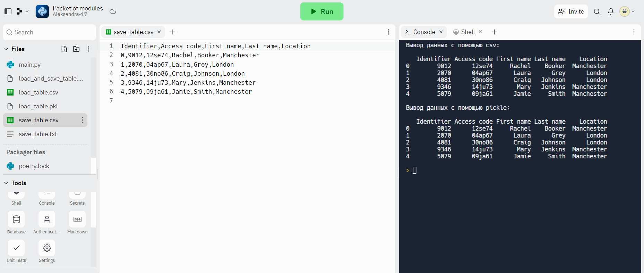Screen dimensions: 644x273
Task: Open load_table.csv file
Action: [x=45, y=92]
